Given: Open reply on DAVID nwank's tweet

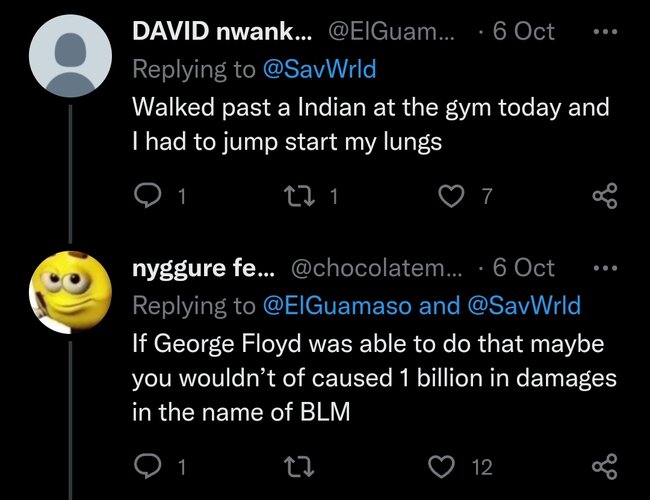Looking at the screenshot, I should (x=148, y=196).
